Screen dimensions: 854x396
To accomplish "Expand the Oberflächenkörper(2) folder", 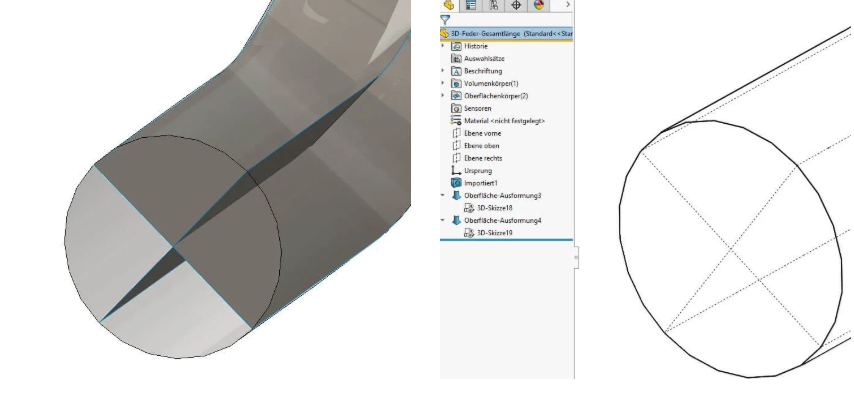I will tap(443, 96).
